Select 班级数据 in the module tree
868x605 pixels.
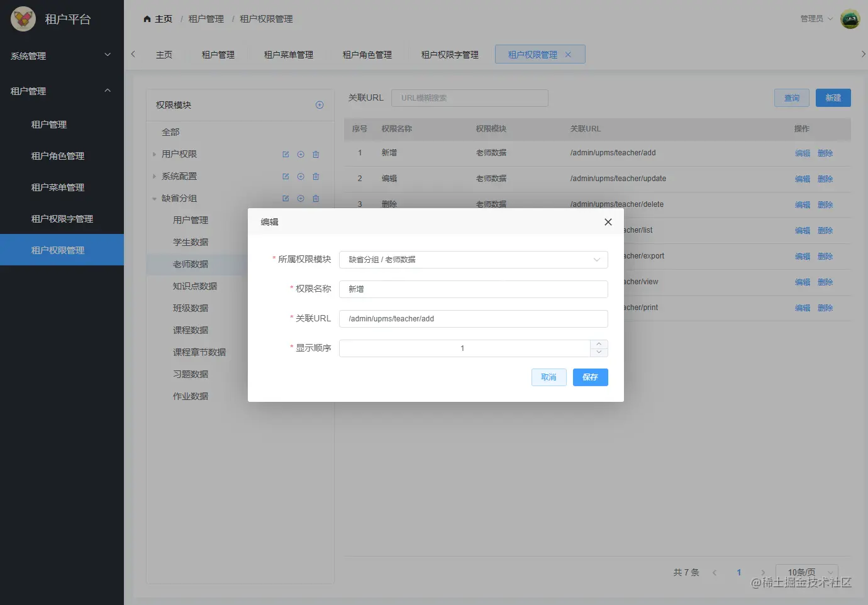click(x=191, y=308)
